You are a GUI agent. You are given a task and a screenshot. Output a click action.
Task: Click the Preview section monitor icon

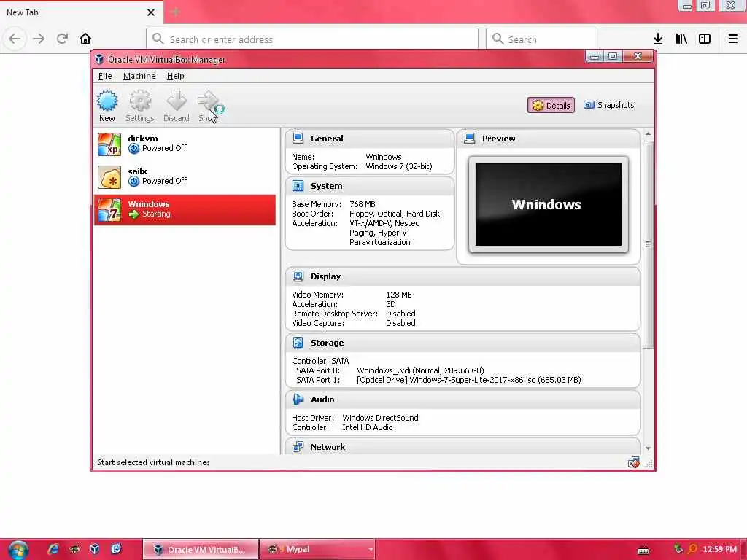pyautogui.click(x=469, y=139)
